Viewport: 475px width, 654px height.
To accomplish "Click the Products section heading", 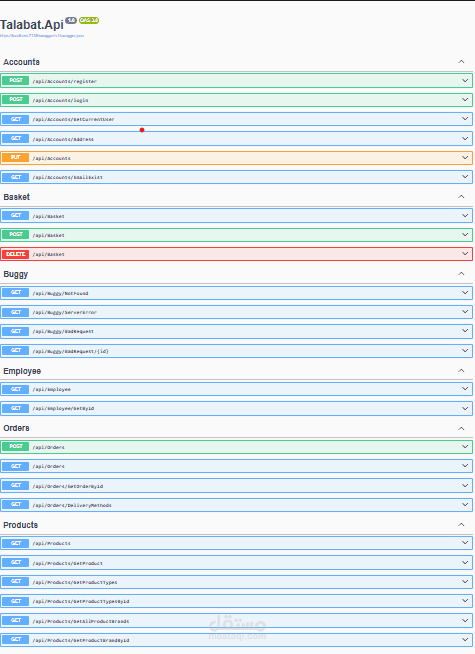I will (20, 525).
